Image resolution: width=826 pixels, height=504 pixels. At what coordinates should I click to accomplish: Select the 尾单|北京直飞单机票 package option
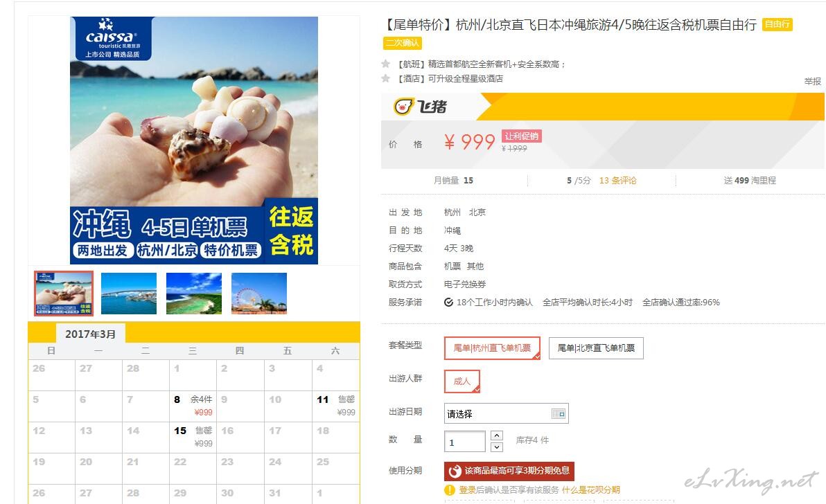coord(596,348)
